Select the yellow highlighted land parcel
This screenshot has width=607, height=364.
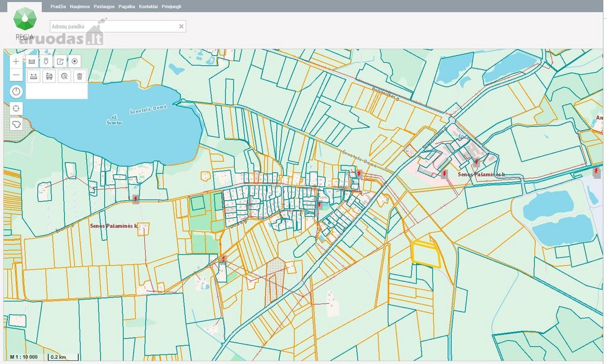(425, 254)
